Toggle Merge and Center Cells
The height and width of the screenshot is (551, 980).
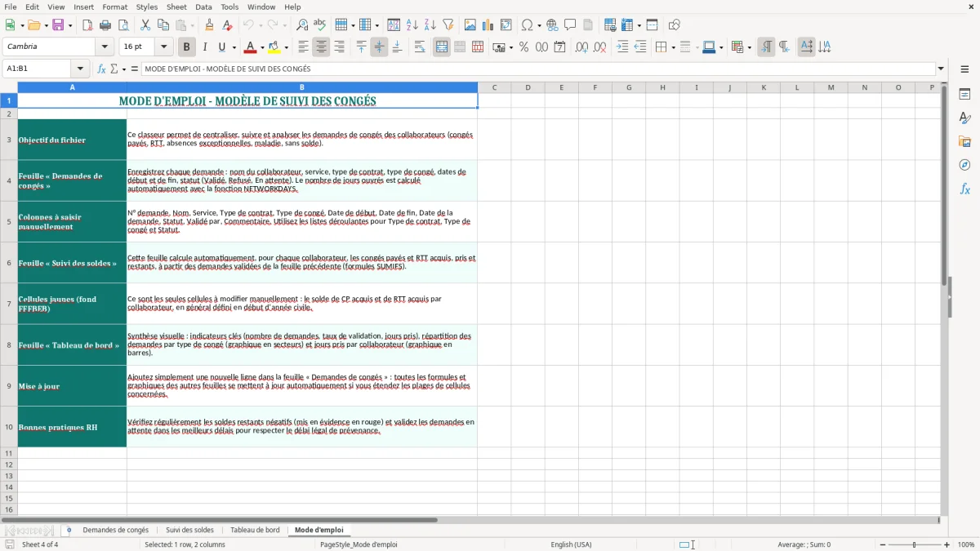click(x=442, y=47)
